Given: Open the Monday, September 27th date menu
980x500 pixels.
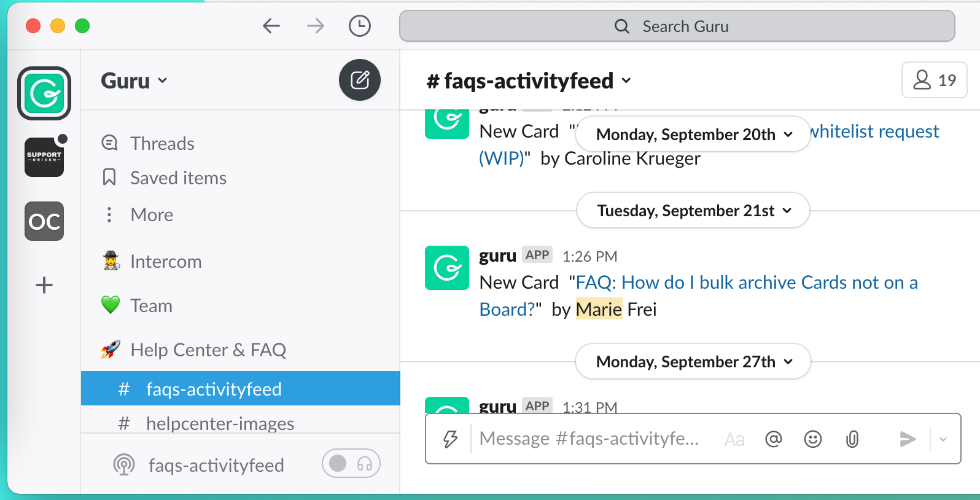Looking at the screenshot, I should (x=693, y=361).
